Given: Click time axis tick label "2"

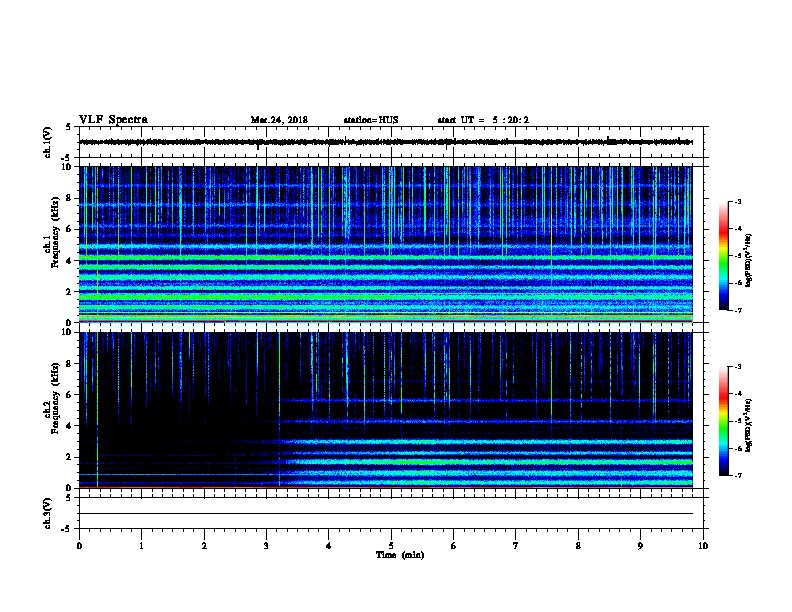Looking at the screenshot, I should pyautogui.click(x=204, y=546).
